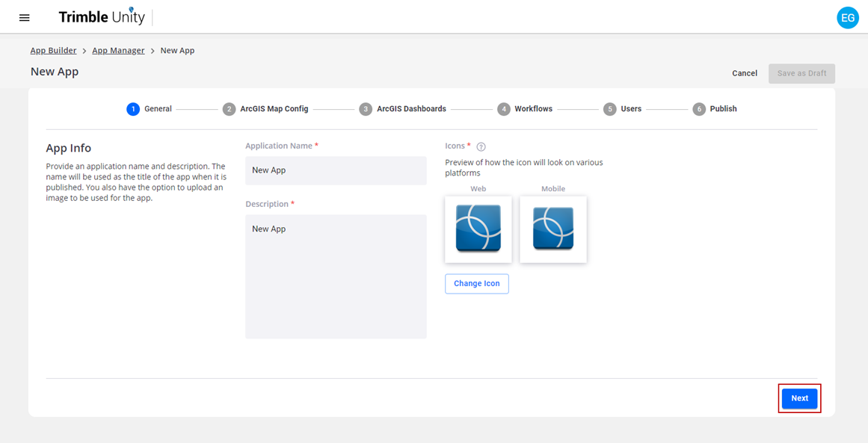Click the Next button
The image size is (868, 443).
point(799,398)
